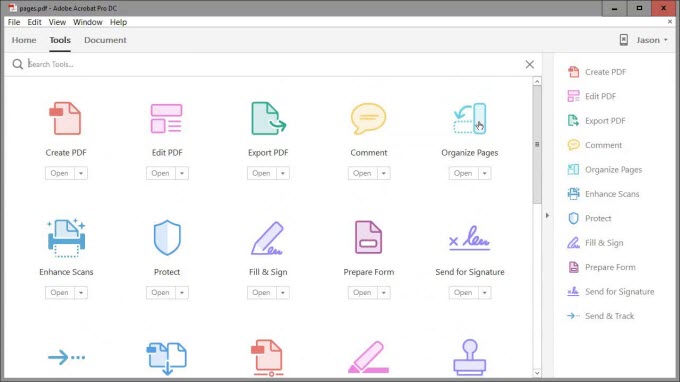Click the Search Tools input field
This screenshot has height=382, width=680.
click(x=273, y=64)
